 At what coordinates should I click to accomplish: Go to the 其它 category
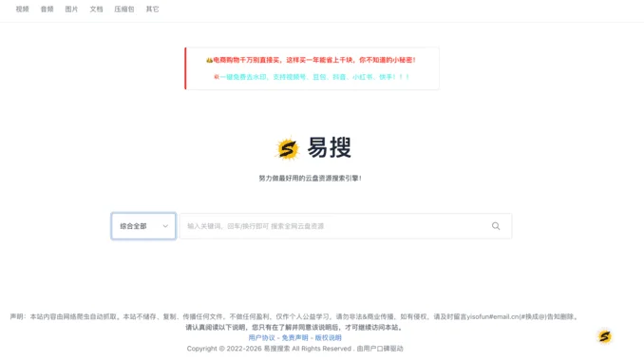(152, 9)
